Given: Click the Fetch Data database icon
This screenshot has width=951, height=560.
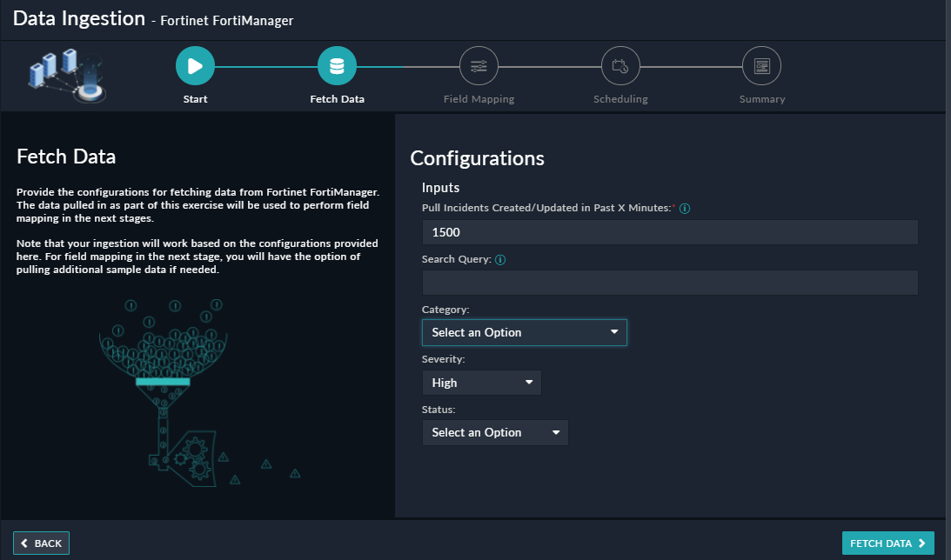Looking at the screenshot, I should click(x=337, y=65).
